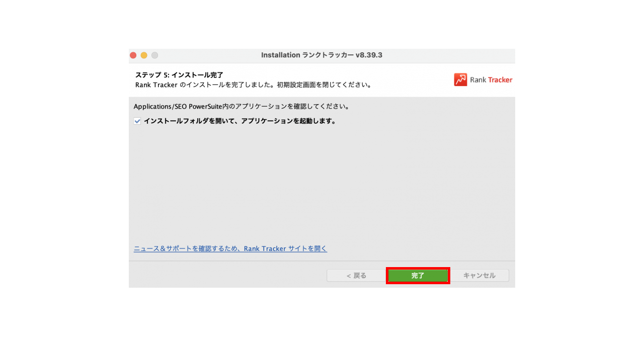Click the install completed description text

[253, 85]
